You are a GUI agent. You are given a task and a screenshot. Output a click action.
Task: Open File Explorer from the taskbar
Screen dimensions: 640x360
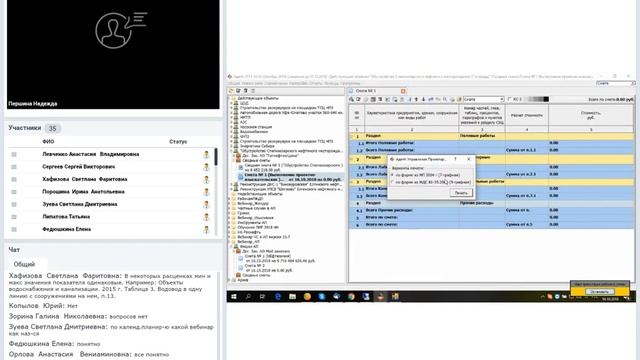[x=292, y=297]
